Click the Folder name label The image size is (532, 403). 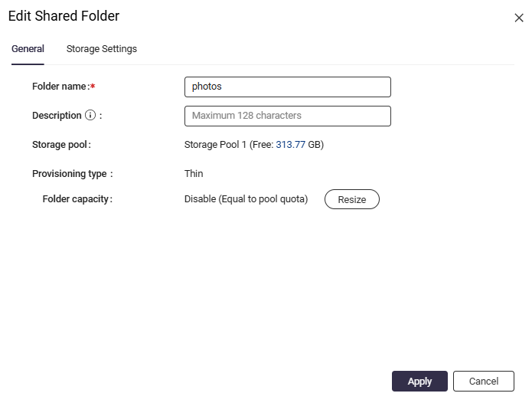click(59, 87)
